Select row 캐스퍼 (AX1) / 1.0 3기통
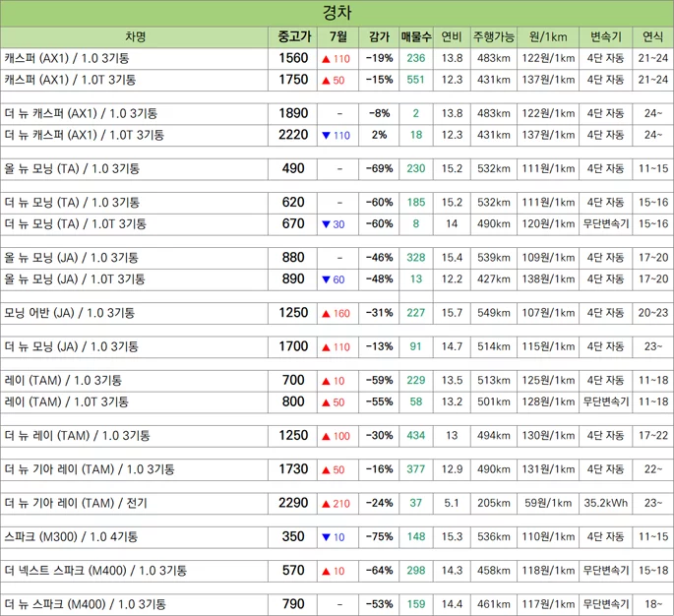 click(337, 58)
